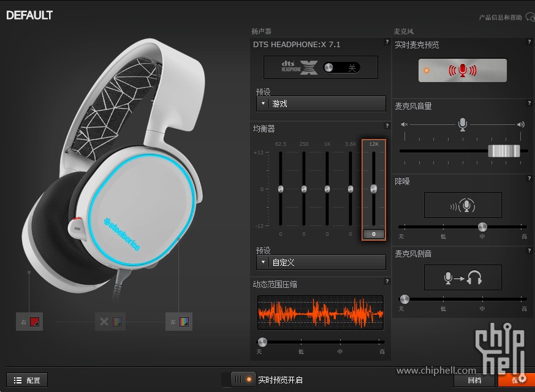Open the left (左) earcup color swatch
Viewport: 535px width, 392px height.
pos(184,322)
